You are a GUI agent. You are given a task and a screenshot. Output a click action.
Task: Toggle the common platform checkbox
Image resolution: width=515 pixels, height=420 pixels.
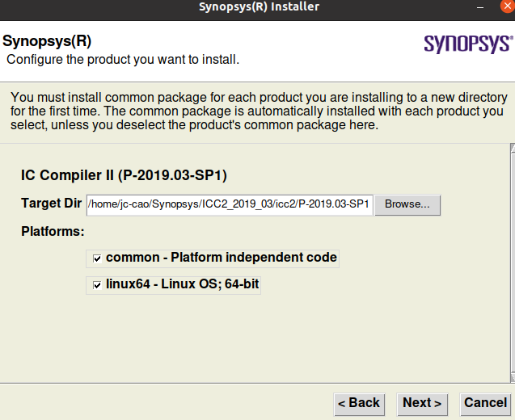pos(97,258)
